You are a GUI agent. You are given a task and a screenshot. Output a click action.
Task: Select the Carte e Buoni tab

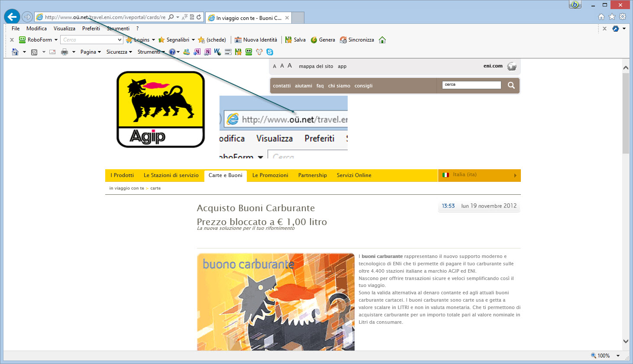[226, 175]
